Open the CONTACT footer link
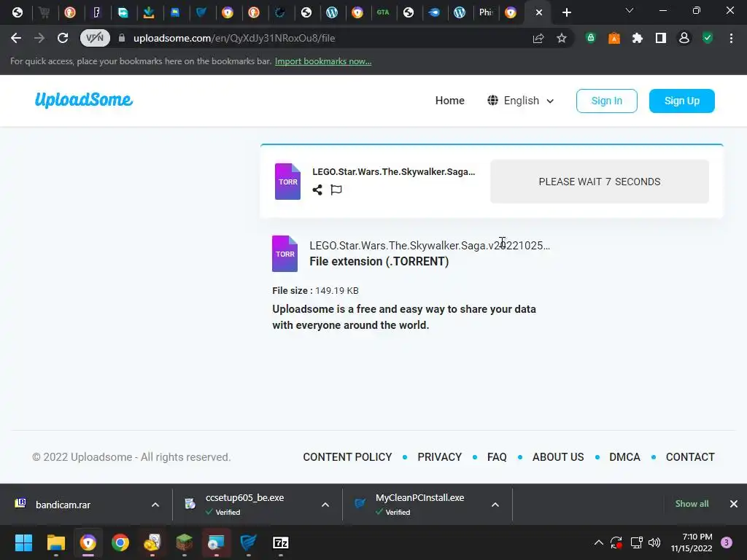 coord(690,457)
